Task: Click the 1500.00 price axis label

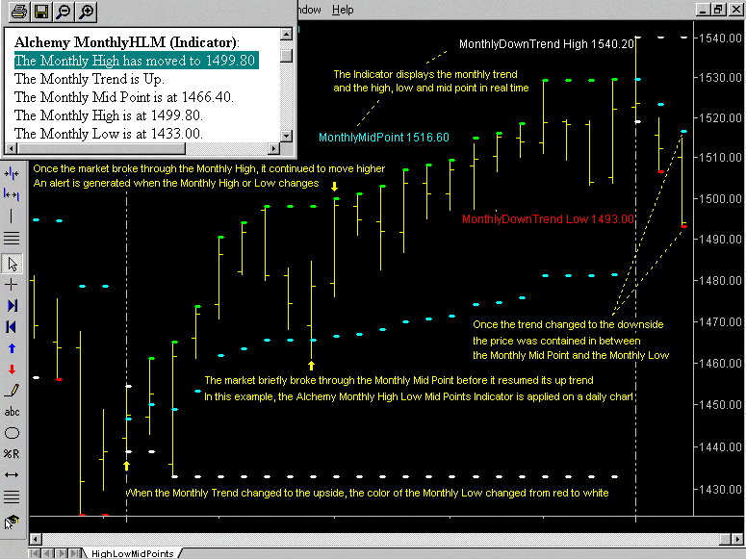Action: tap(720, 199)
